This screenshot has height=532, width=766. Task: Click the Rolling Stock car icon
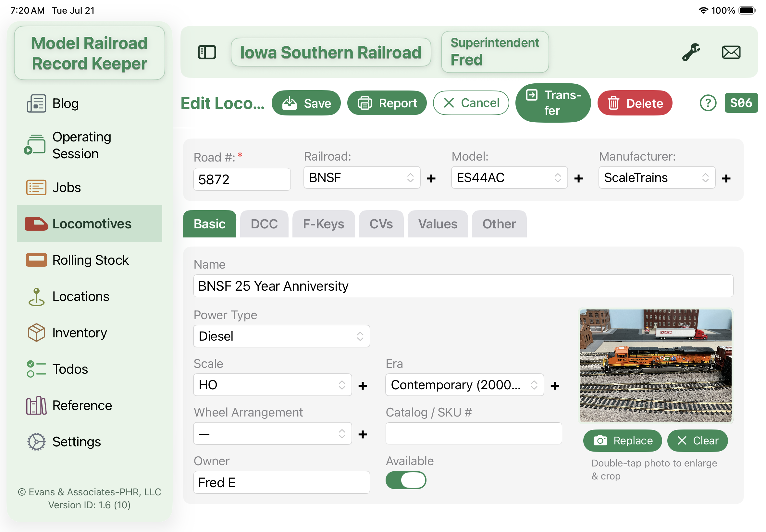36,260
